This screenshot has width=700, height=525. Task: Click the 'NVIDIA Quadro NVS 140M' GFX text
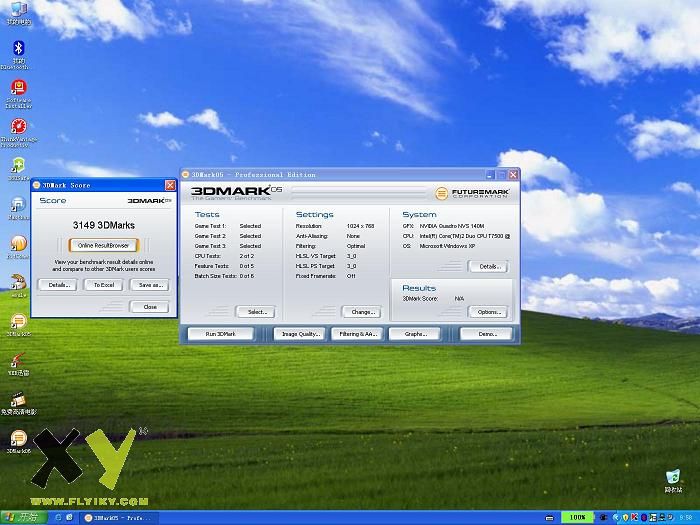[x=452, y=226]
